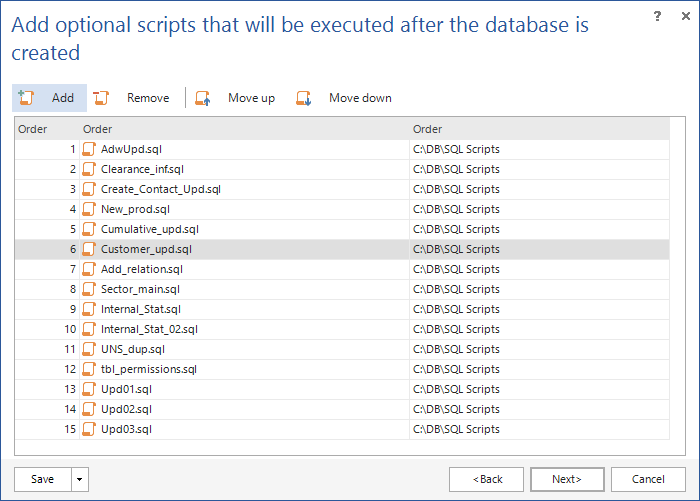Click the Upd03.sql script icon

89,429
